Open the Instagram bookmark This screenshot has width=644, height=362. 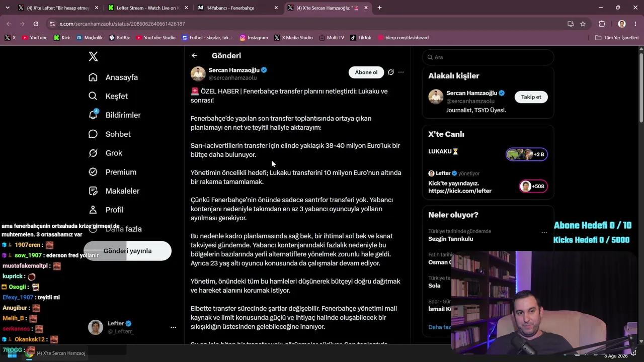coord(254,38)
